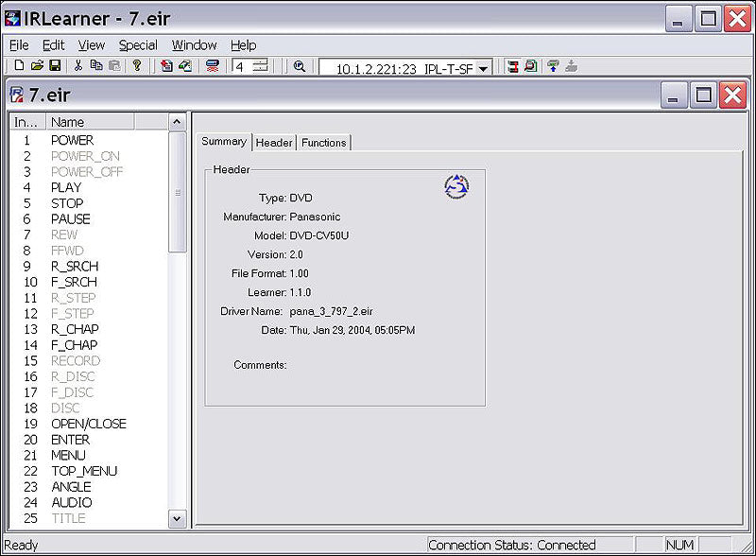The width and height of the screenshot is (756, 556).
Task: Select the R_CHAP function row
Action: click(89, 329)
